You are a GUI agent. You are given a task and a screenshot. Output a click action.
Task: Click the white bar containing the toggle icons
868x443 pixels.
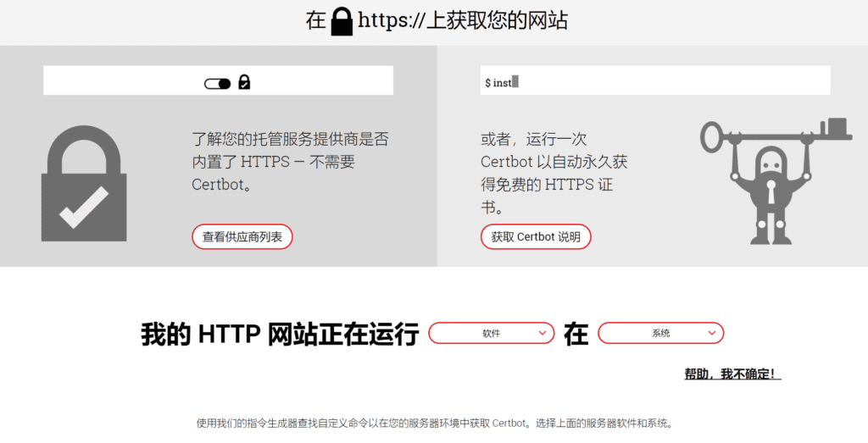(x=218, y=80)
